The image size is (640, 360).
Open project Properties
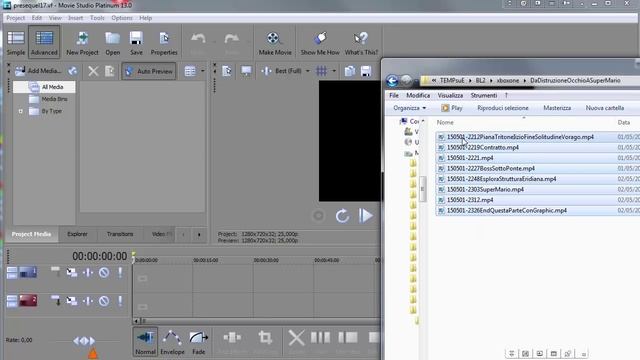164,42
